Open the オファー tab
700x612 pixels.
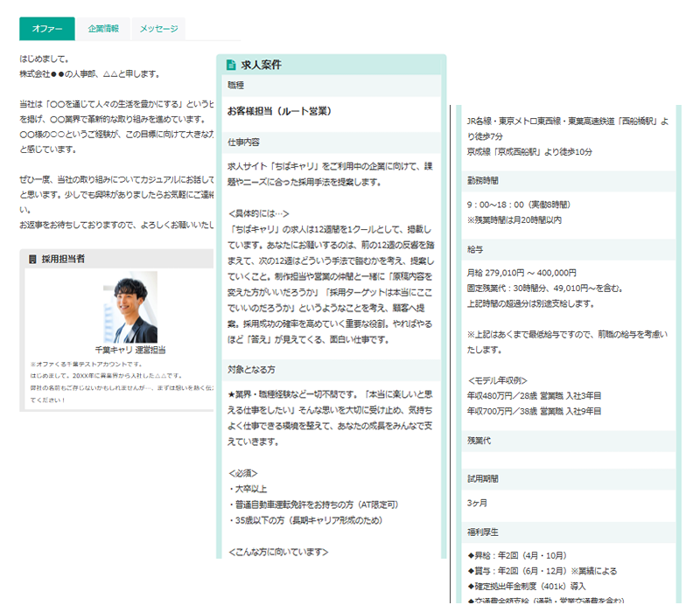47,29
